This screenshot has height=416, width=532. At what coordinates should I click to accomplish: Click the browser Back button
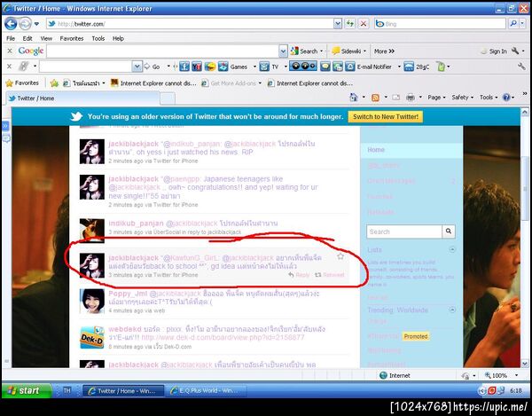[11, 24]
